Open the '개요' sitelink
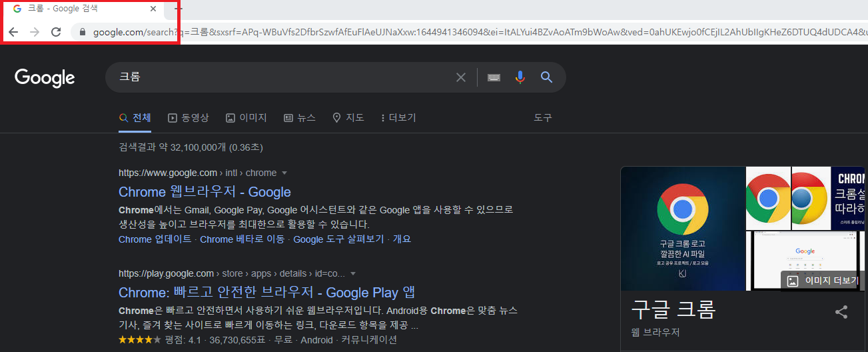Viewport: 868px width, 352px height. coord(402,239)
